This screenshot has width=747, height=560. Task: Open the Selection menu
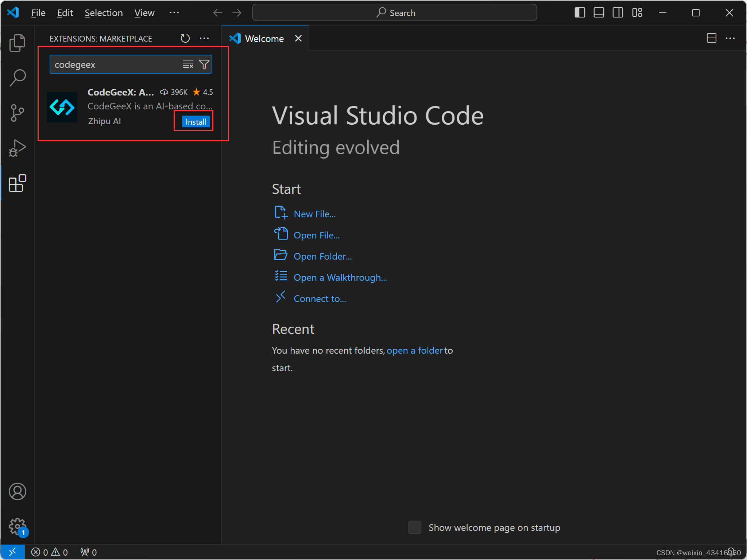104,13
